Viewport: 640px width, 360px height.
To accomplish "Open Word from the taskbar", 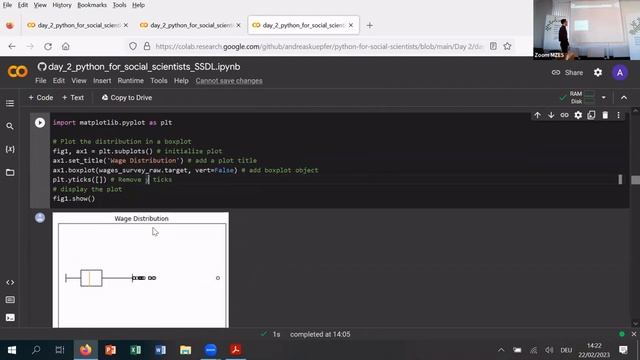I will tap(160, 350).
